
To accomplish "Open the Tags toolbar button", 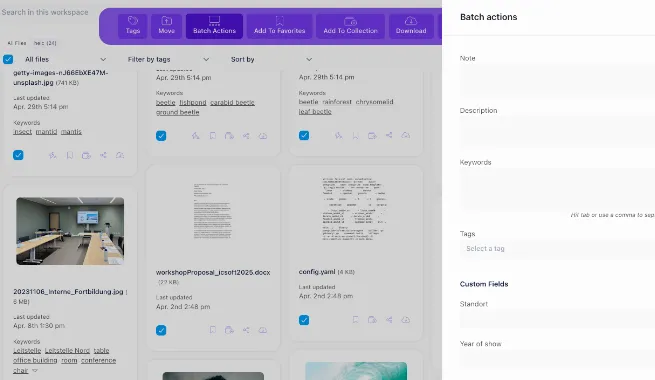I will 132,26.
